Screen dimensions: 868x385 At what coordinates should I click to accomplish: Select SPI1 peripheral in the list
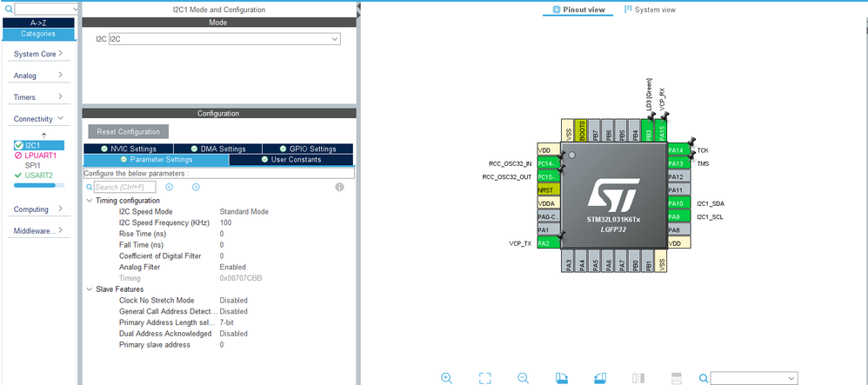click(x=33, y=165)
